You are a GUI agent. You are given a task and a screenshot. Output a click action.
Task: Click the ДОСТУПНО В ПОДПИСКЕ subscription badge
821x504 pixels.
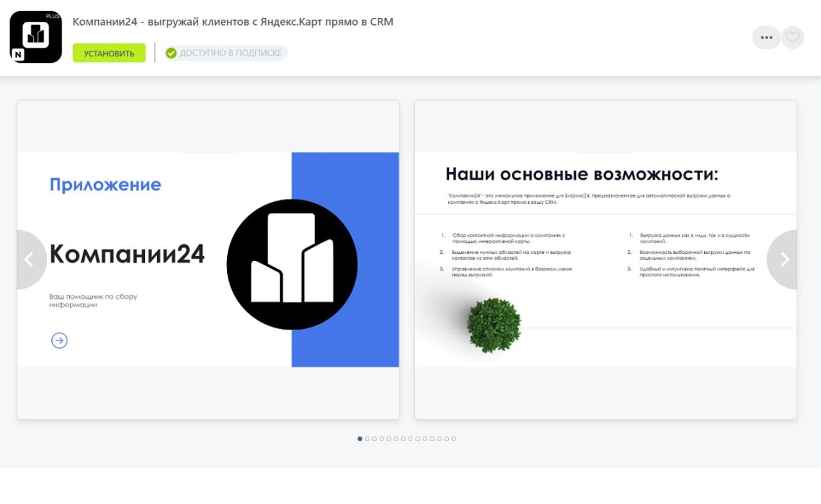[x=226, y=53]
